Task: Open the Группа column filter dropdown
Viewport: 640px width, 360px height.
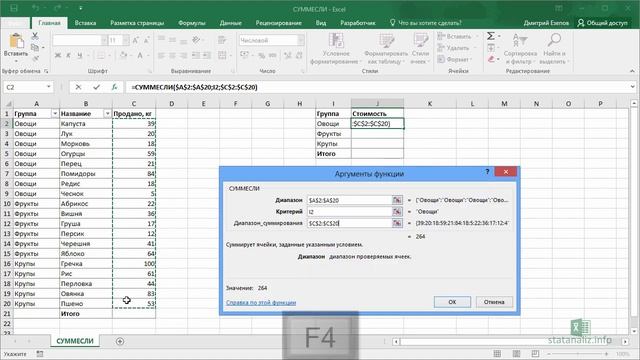Action: [55, 113]
